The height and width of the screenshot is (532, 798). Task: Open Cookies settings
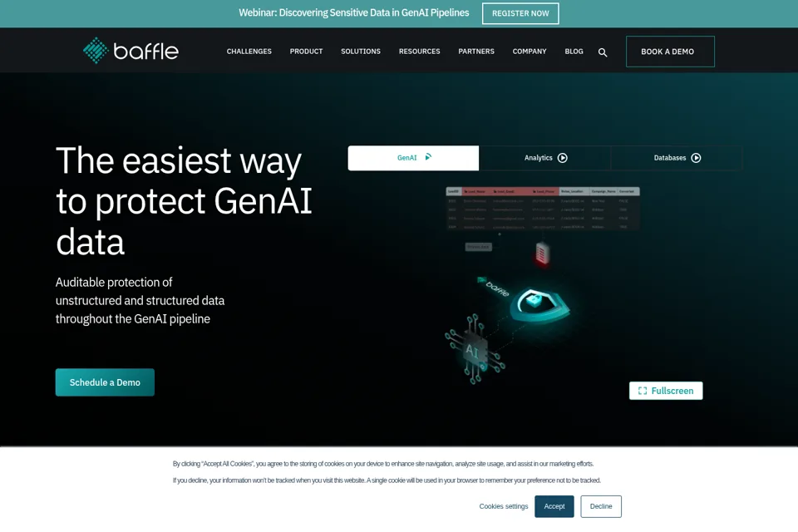pyautogui.click(x=504, y=506)
